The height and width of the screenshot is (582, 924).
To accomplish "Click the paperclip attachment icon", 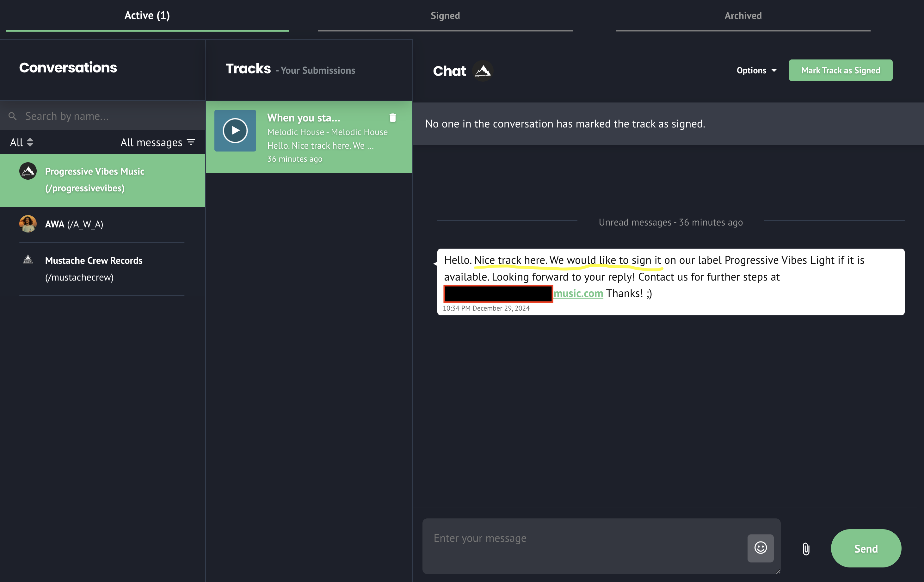I will (806, 549).
